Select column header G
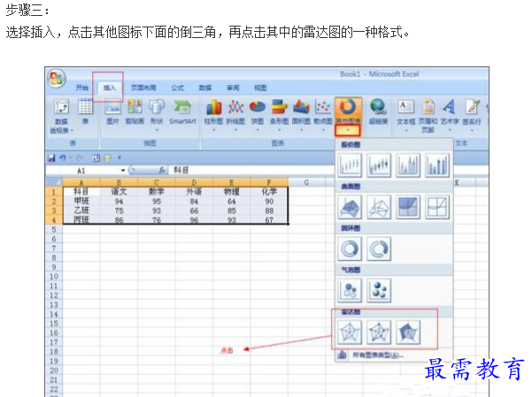This screenshot has height=397, width=532. coord(306,183)
